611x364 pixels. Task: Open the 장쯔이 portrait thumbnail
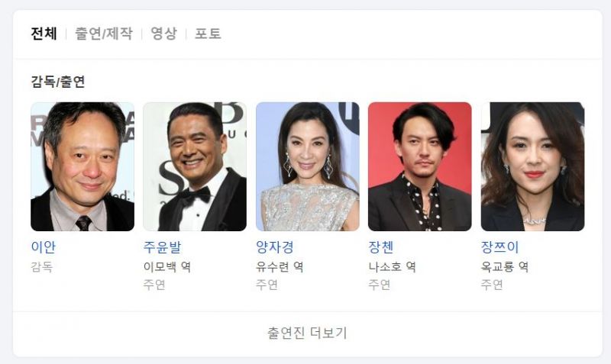[532, 166]
